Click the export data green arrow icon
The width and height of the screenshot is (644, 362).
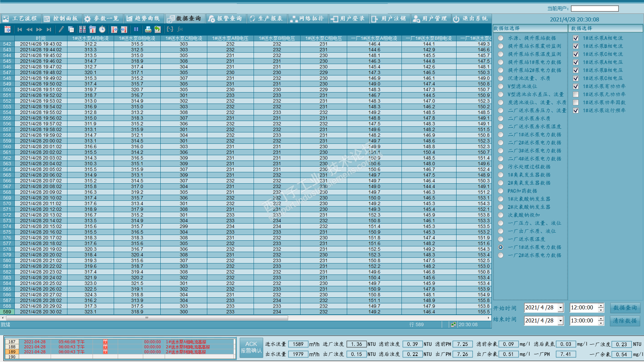(x=157, y=29)
